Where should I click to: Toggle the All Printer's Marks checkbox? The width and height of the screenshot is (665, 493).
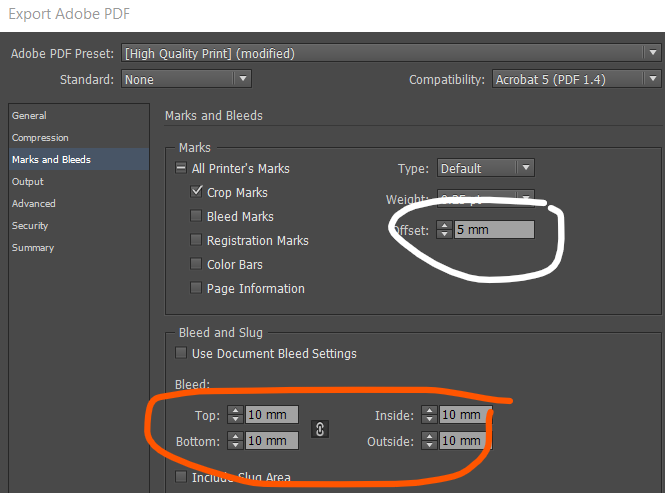coord(182,169)
